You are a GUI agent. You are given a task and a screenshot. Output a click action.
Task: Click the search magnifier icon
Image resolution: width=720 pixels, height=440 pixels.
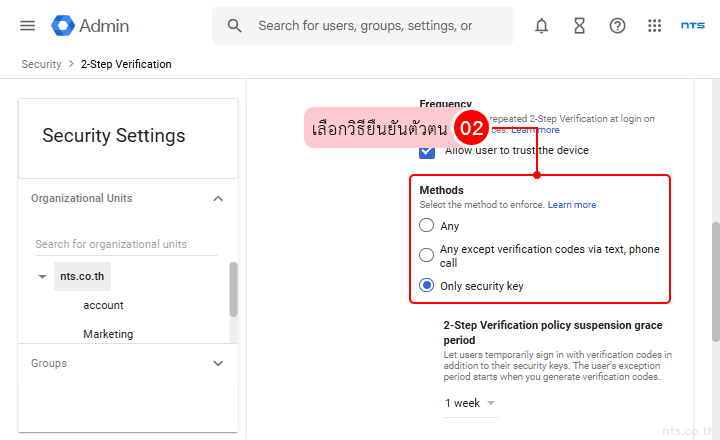(234, 26)
